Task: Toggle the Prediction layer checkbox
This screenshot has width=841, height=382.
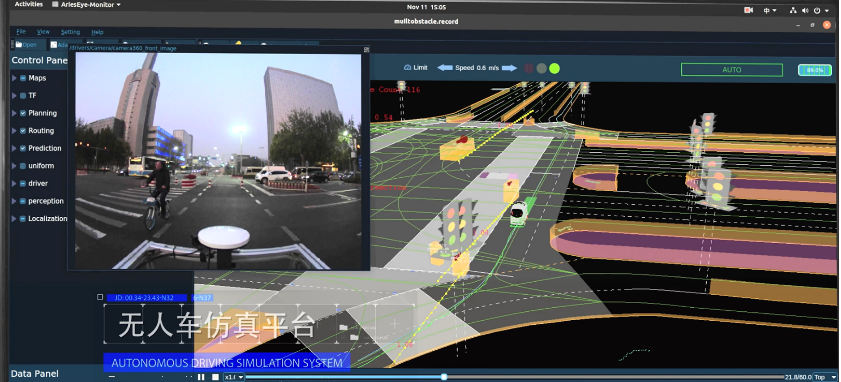Action: (23, 149)
